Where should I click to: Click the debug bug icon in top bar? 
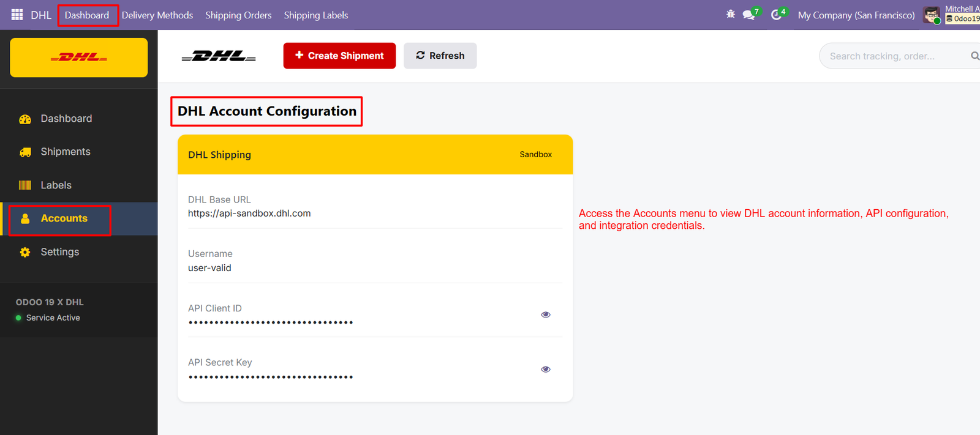pos(731,14)
